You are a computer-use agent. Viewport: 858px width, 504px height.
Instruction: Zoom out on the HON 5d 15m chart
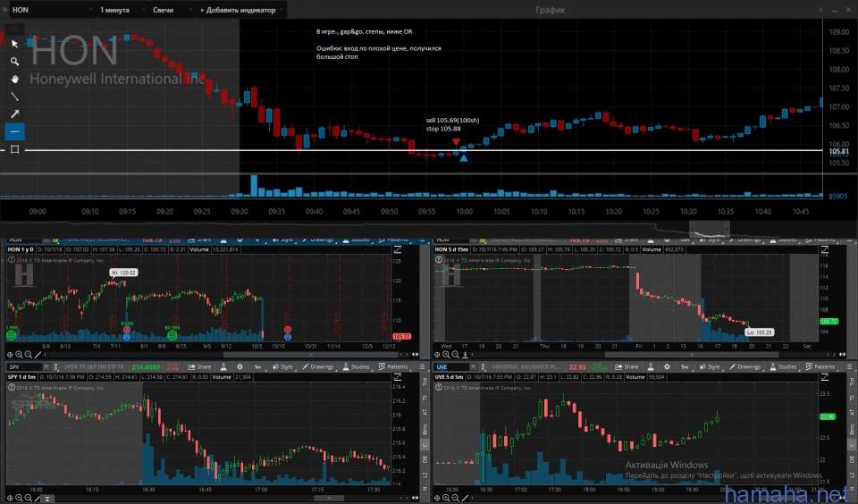(x=456, y=355)
